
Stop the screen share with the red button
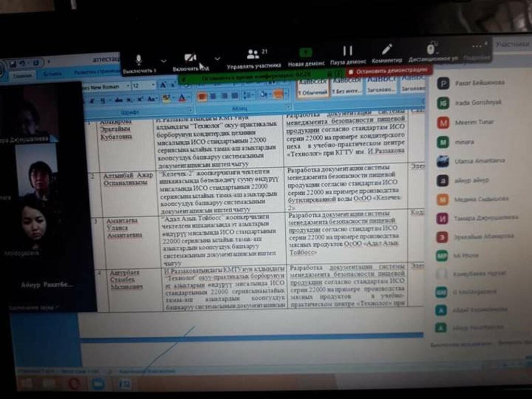coord(389,71)
